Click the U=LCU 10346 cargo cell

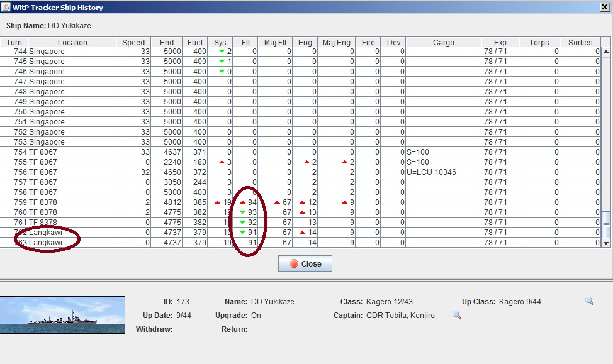[443, 172]
